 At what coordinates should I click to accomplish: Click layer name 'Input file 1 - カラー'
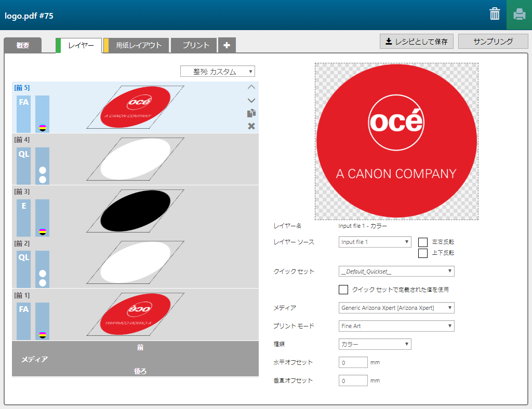click(362, 226)
